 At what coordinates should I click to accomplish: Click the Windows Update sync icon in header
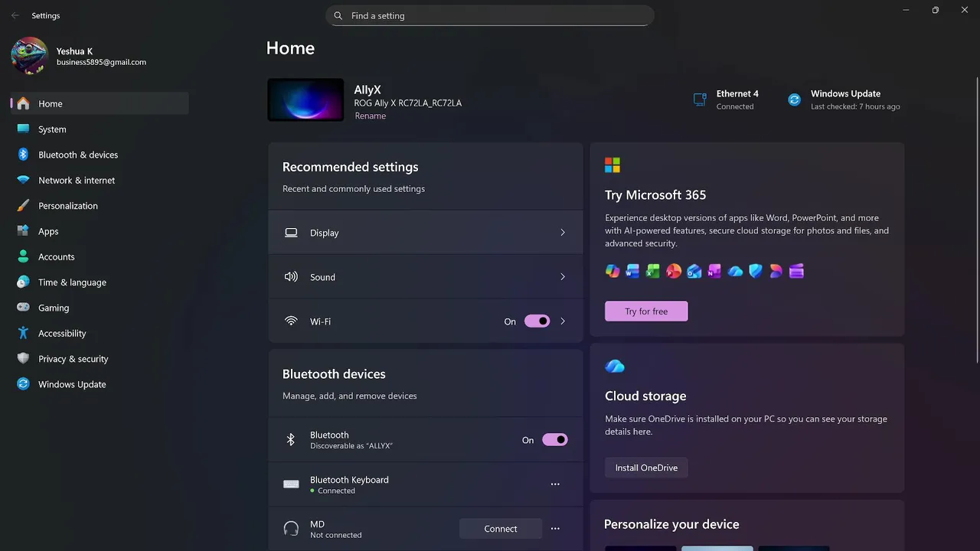coord(794,99)
